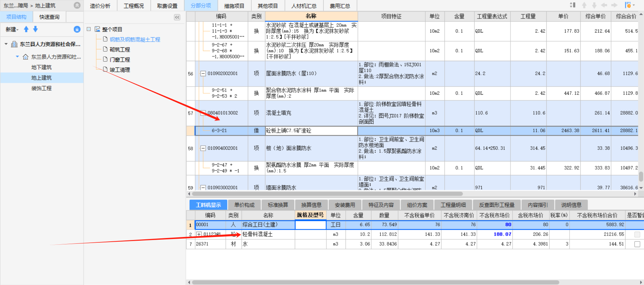Open the 工程量明细 bottom tab

(x=453, y=205)
